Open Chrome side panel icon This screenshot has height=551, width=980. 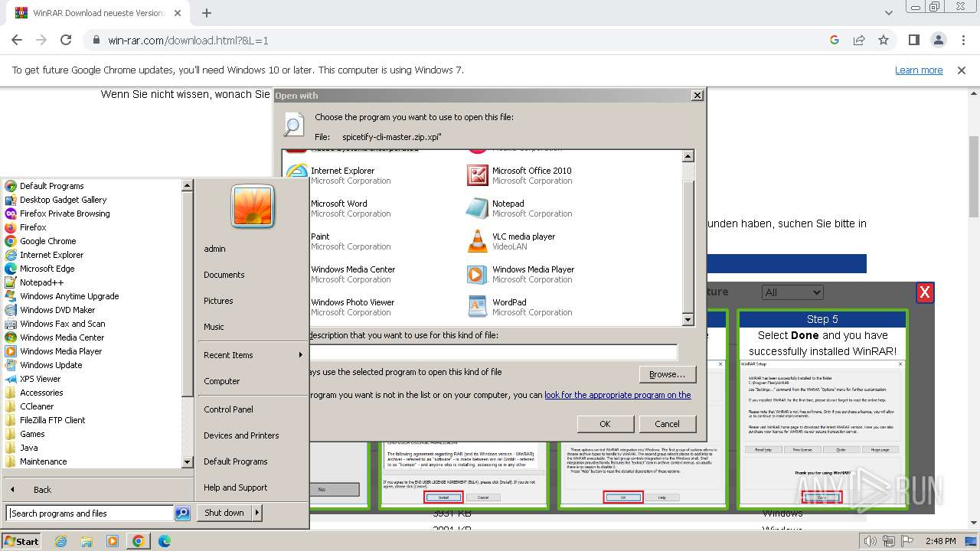[914, 40]
